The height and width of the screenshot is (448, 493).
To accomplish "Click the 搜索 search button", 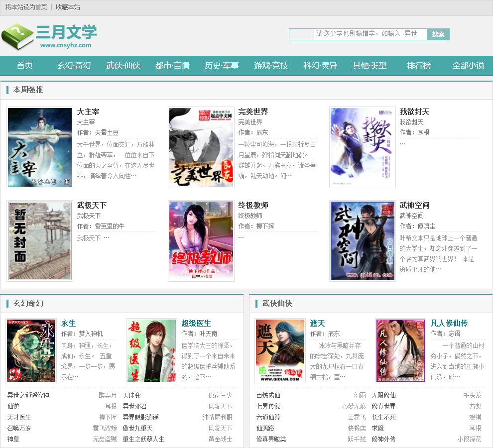I will pyautogui.click(x=438, y=34).
